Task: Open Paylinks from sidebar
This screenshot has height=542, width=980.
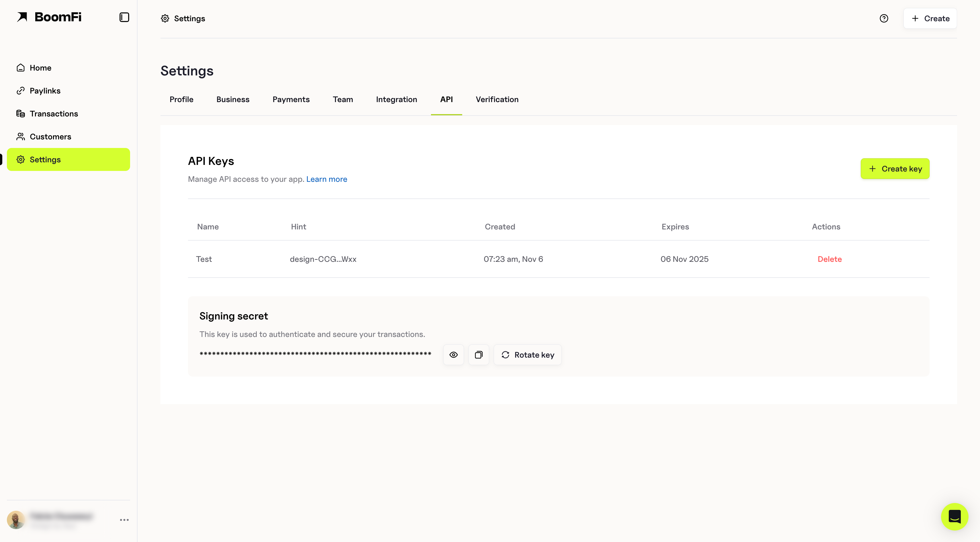Action: (x=45, y=91)
